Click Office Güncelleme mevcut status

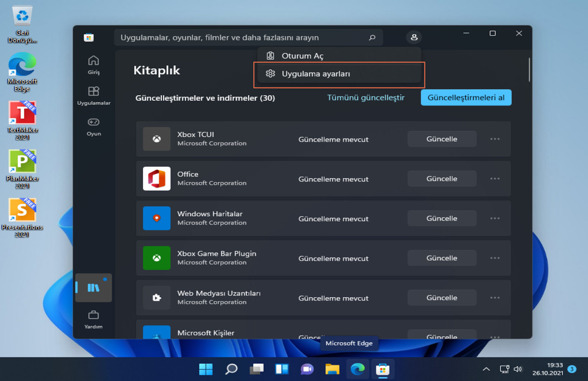pyautogui.click(x=333, y=179)
